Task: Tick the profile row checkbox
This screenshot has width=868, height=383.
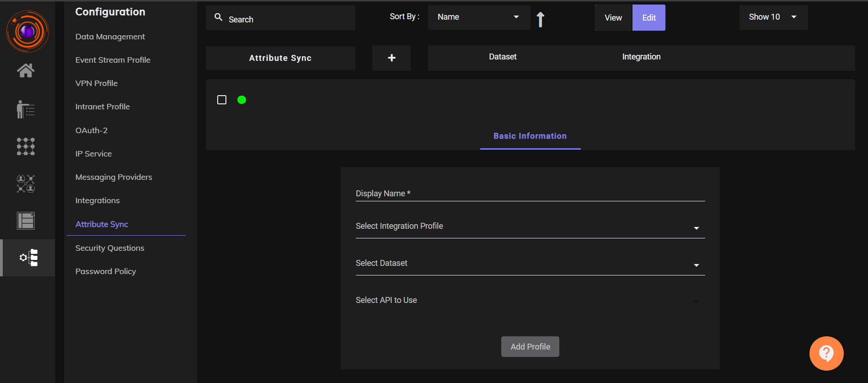Action: tap(222, 100)
